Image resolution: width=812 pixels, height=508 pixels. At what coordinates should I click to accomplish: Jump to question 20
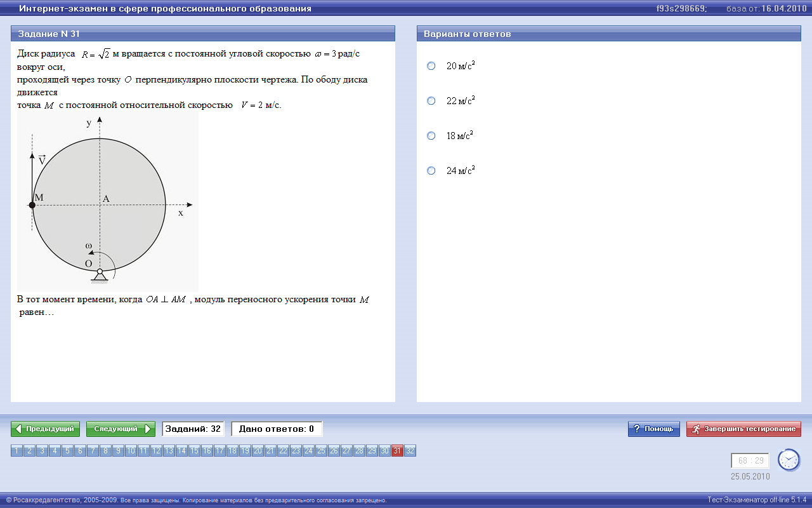pyautogui.click(x=258, y=451)
